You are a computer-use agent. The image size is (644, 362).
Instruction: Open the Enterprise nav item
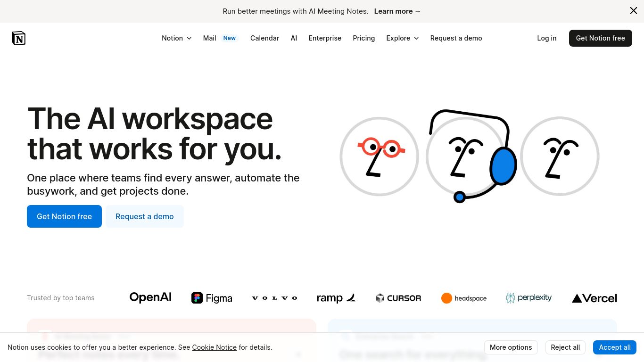click(325, 38)
